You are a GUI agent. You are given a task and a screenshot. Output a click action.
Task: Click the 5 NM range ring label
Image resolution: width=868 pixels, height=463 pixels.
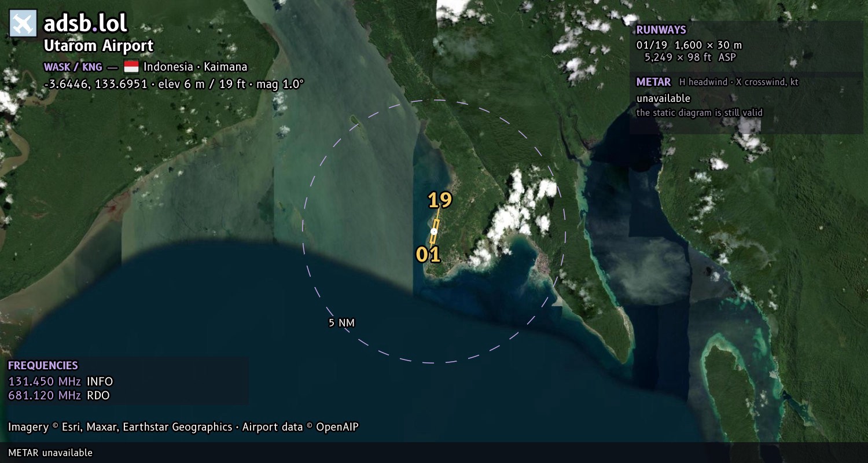[x=341, y=323]
